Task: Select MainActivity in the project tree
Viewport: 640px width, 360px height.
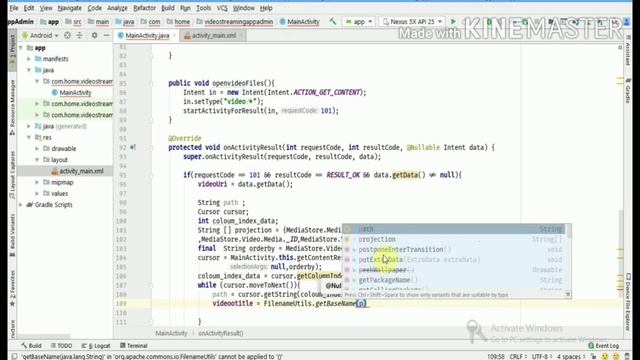Action: [x=75, y=93]
